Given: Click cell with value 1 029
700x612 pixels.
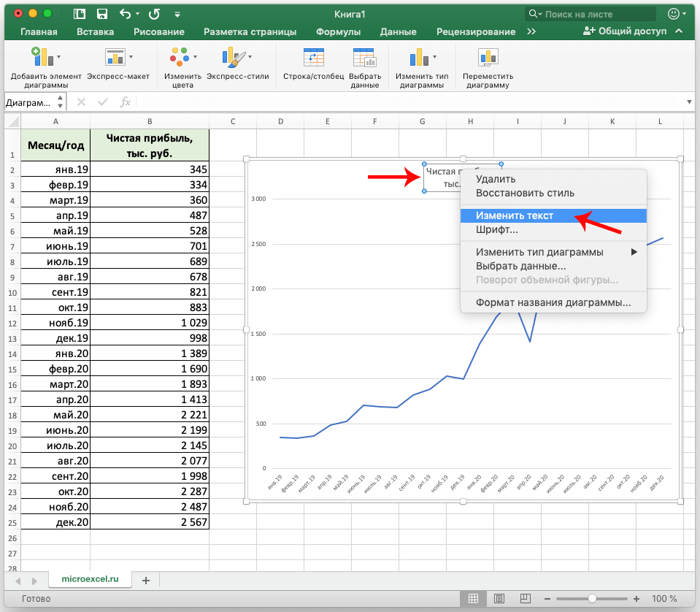Looking at the screenshot, I should (150, 323).
